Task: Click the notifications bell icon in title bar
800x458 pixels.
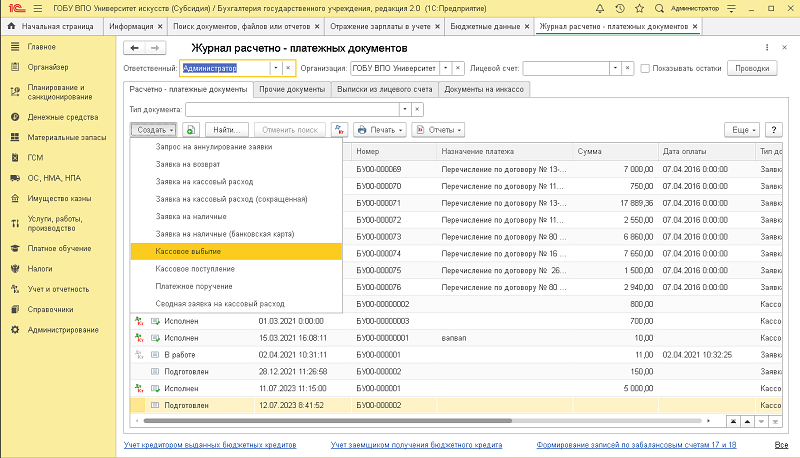Action: (600, 7)
